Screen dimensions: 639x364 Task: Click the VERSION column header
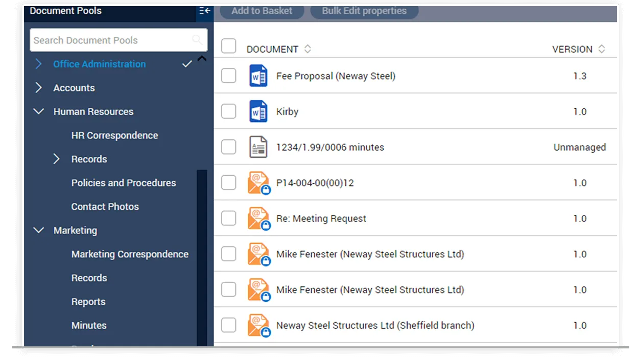click(572, 49)
